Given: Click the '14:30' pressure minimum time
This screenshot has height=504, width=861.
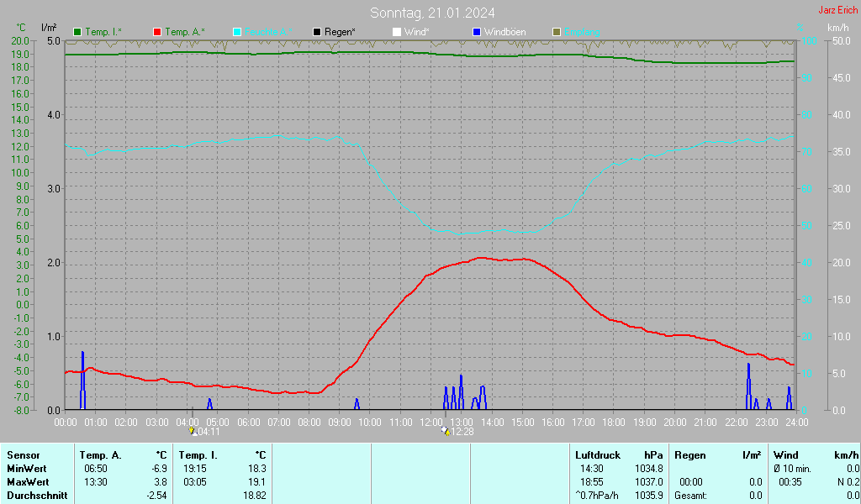Looking at the screenshot, I should coord(591,469).
